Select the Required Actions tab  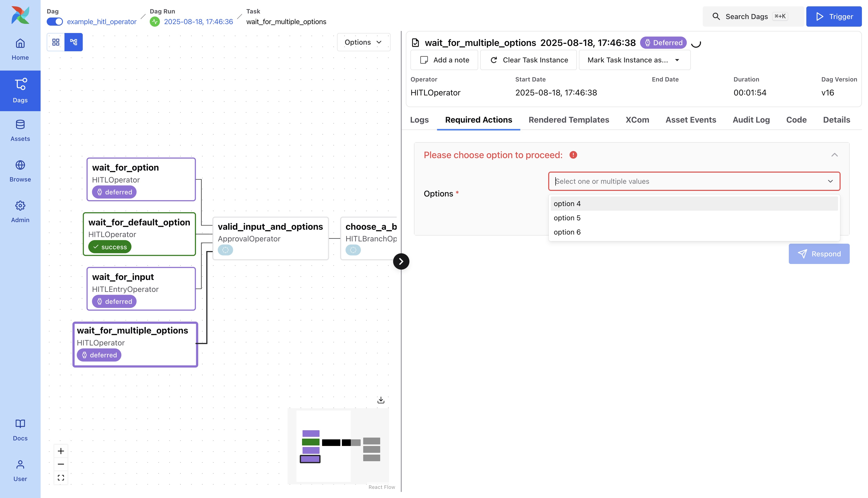tap(478, 120)
